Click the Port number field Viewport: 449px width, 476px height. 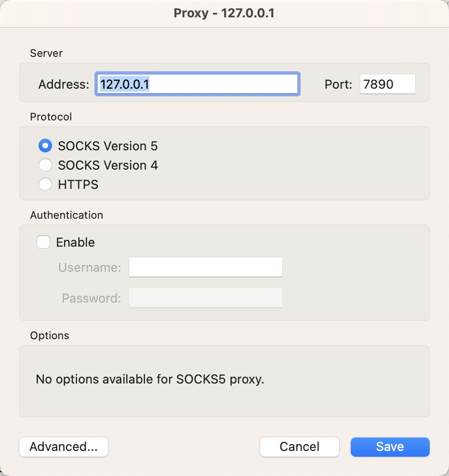[x=387, y=84]
